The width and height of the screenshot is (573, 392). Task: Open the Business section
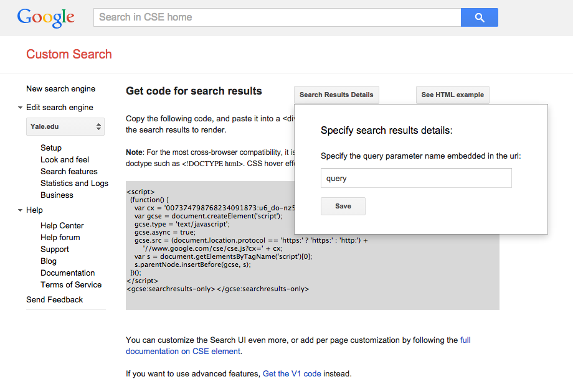(57, 195)
